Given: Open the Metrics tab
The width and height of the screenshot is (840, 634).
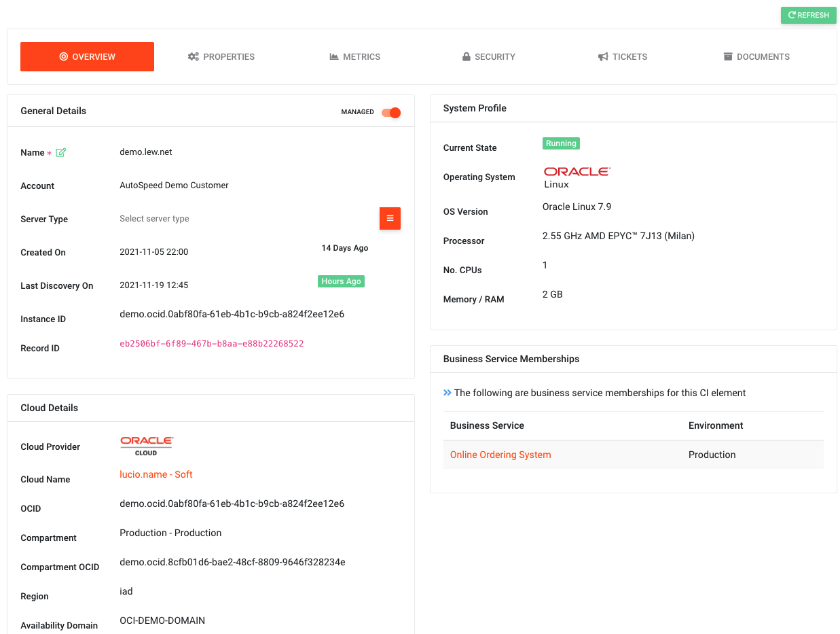Looking at the screenshot, I should [355, 56].
